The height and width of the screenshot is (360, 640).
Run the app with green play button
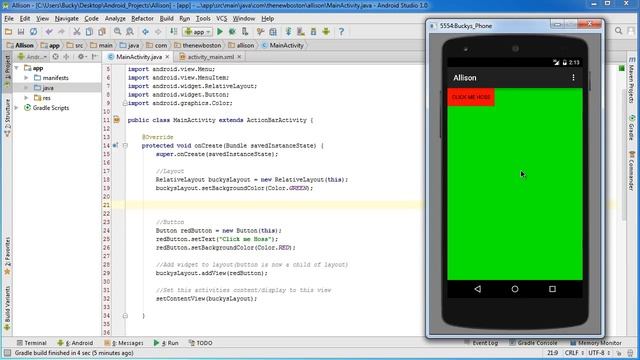pos(220,31)
